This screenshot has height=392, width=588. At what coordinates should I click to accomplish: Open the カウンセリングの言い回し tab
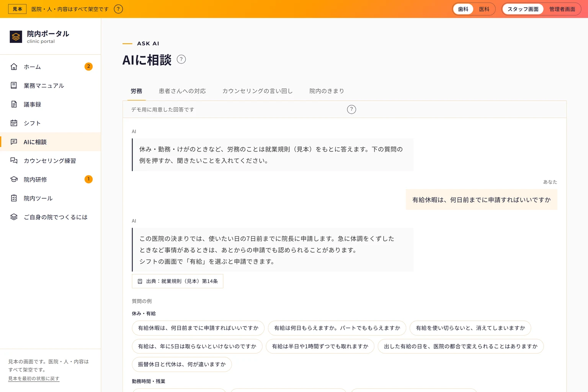click(x=257, y=91)
